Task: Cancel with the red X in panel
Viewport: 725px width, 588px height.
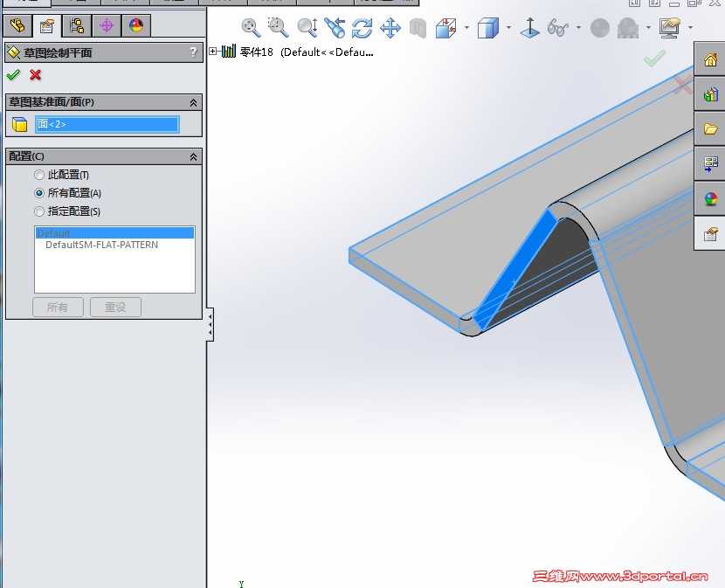Action: coord(35,74)
